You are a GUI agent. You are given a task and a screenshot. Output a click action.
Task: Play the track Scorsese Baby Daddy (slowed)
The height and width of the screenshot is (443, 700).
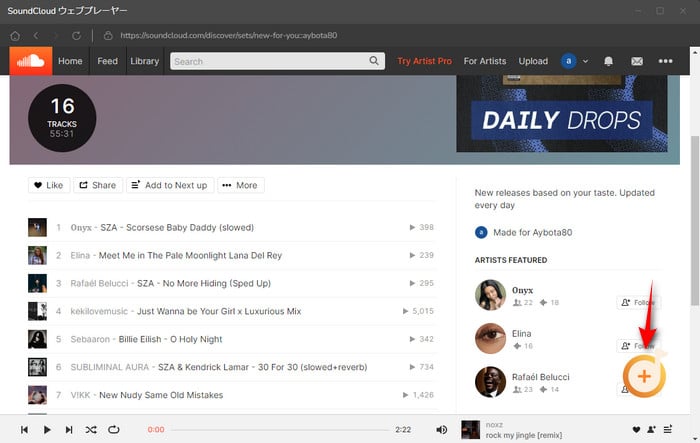tap(177, 227)
